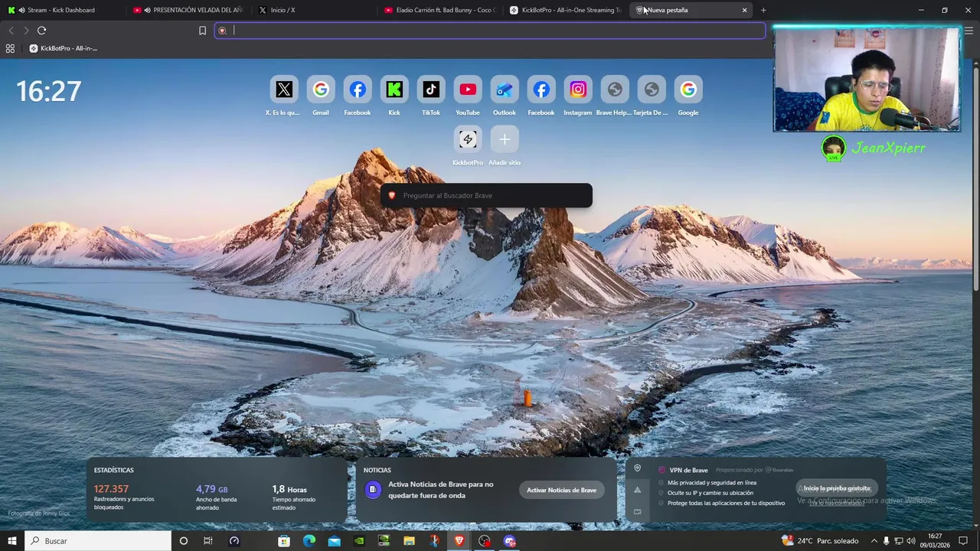The height and width of the screenshot is (551, 980).
Task: Close the Nueva pestaña tab
Action: [x=744, y=10]
